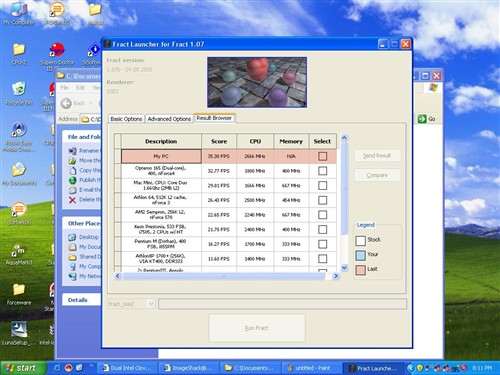The image size is (500, 375).
Task: Click the Fract Launcher taskbar button
Action: click(373, 368)
